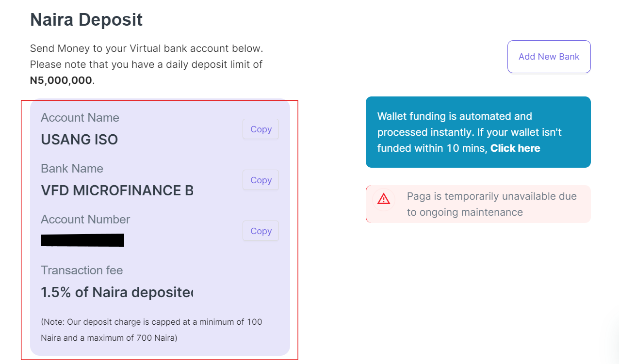Click the deposit charge cap note
This screenshot has width=619, height=364.
pyautogui.click(x=152, y=330)
